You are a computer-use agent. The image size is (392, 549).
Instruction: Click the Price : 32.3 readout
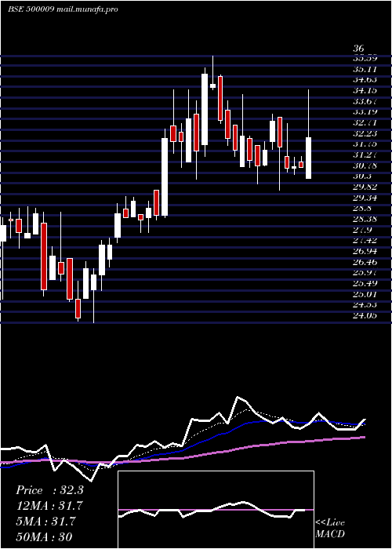tap(49, 490)
